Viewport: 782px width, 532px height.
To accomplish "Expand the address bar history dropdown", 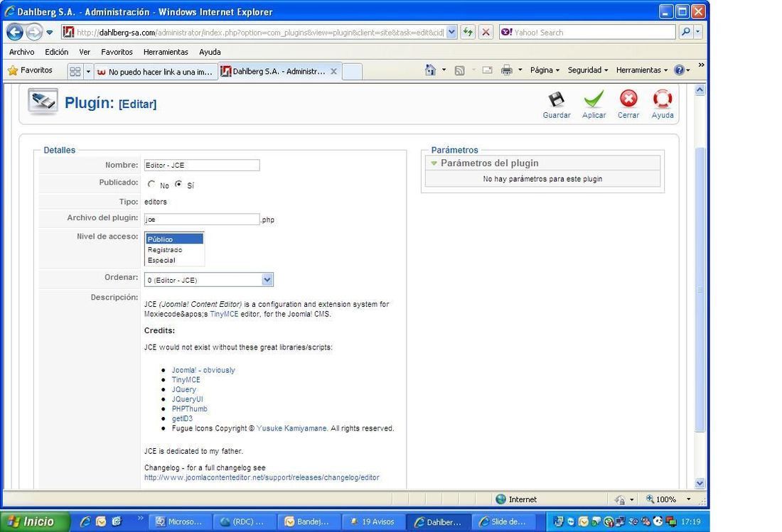I will point(451,33).
